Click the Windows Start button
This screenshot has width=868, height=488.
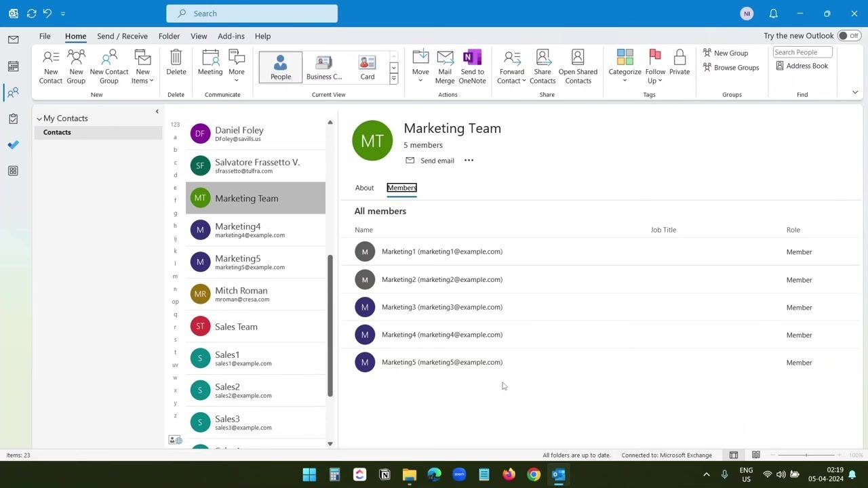(309, 474)
